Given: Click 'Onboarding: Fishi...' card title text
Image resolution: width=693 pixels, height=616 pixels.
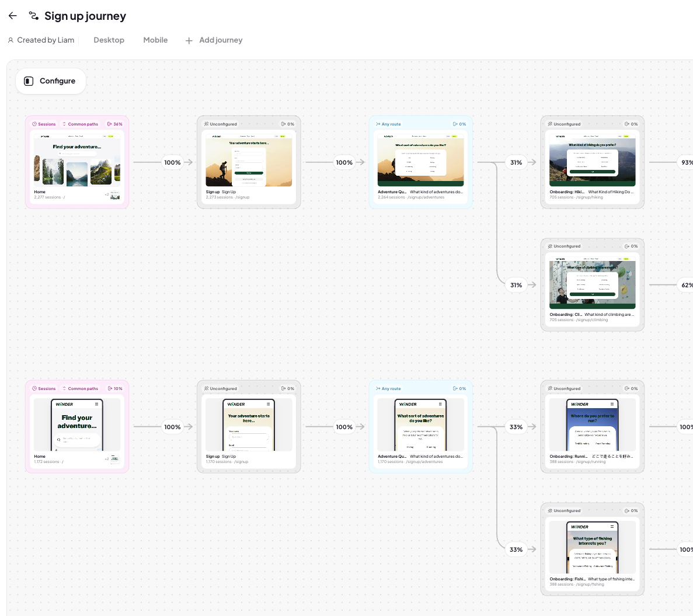Looking at the screenshot, I should (x=567, y=579).
